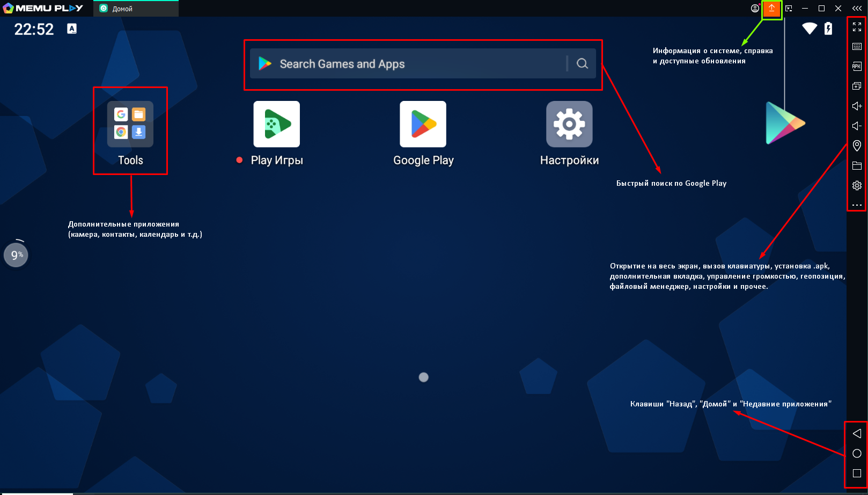Launch the Play Игры app

coord(276,125)
